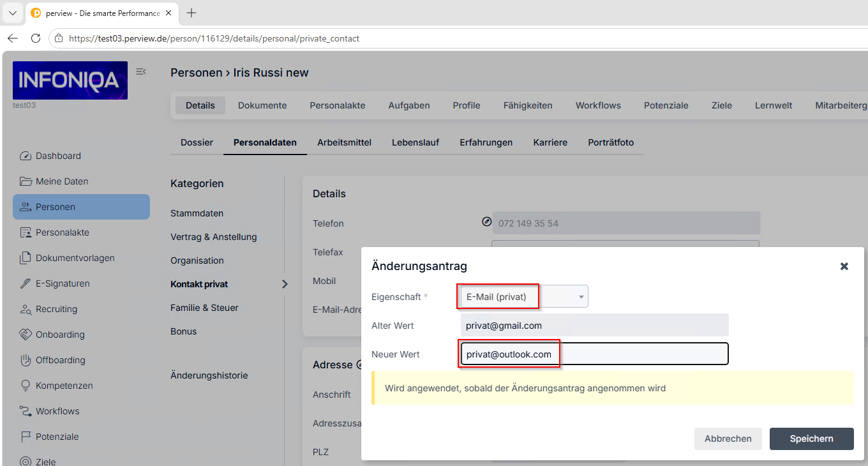Select the Porträtfoto sub-tab
868x466 pixels.
click(x=611, y=142)
